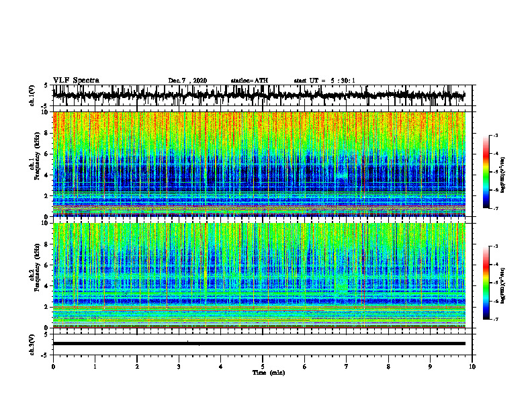Viewport: 532px width, 411px height.
Task: Click the ch.2 colorbar '-7' tick label
Action: point(495,320)
